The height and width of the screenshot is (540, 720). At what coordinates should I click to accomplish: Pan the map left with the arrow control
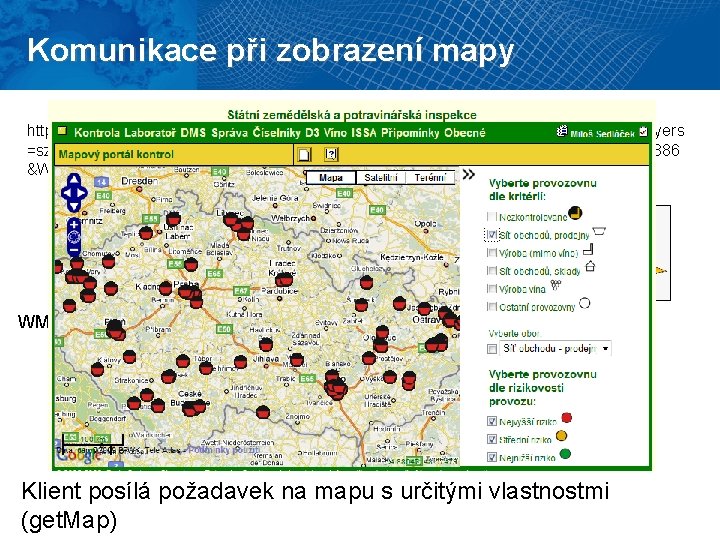(66, 193)
